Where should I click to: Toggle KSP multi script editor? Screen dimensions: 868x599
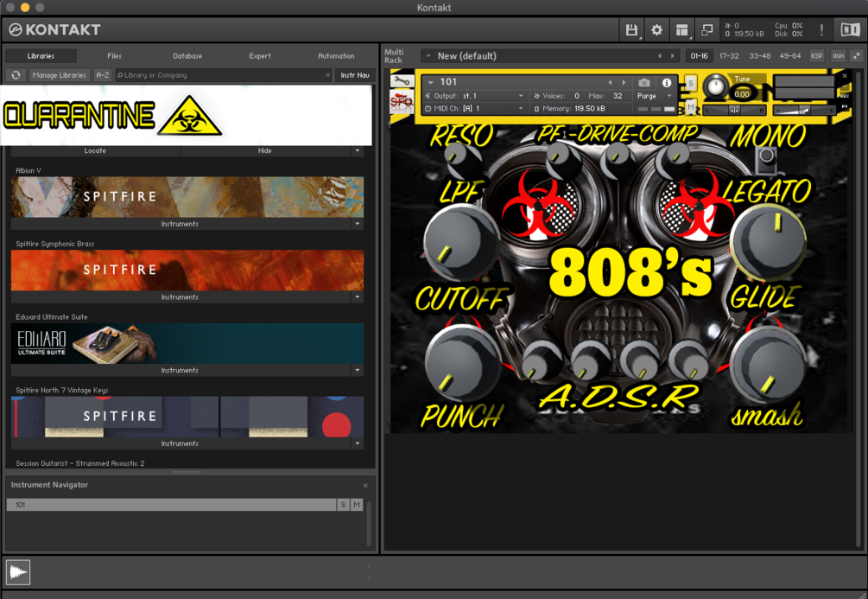coord(816,56)
